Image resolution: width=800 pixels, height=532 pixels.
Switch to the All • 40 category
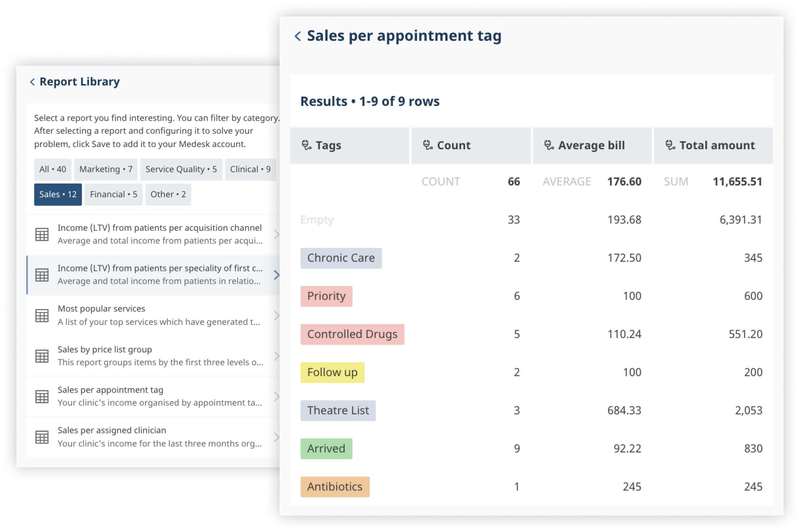pyautogui.click(x=53, y=169)
